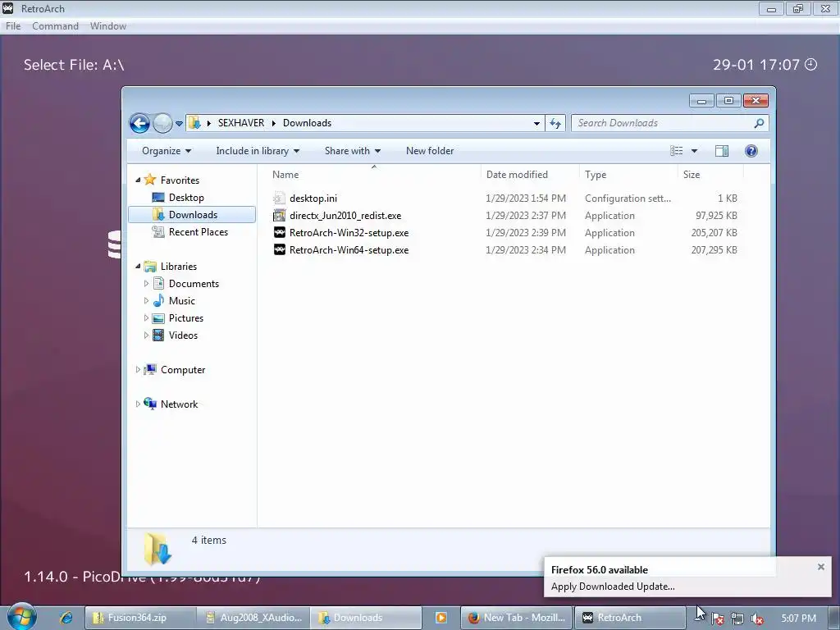Open RetroArch Command menu
Screen dimensions: 840x630
pos(55,26)
